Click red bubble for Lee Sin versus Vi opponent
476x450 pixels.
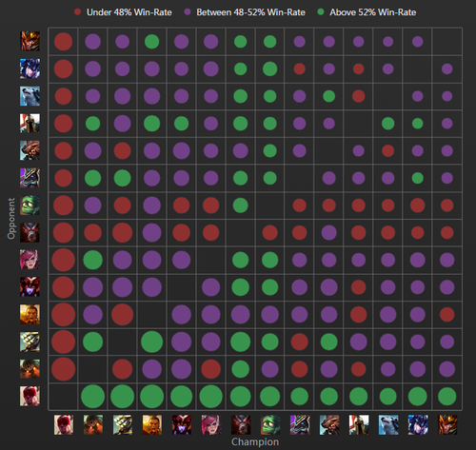(64, 260)
